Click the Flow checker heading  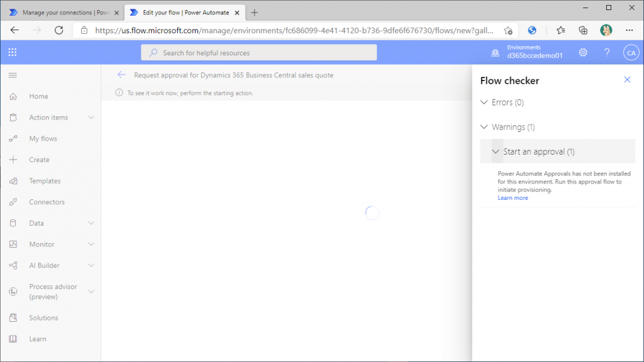[509, 80]
